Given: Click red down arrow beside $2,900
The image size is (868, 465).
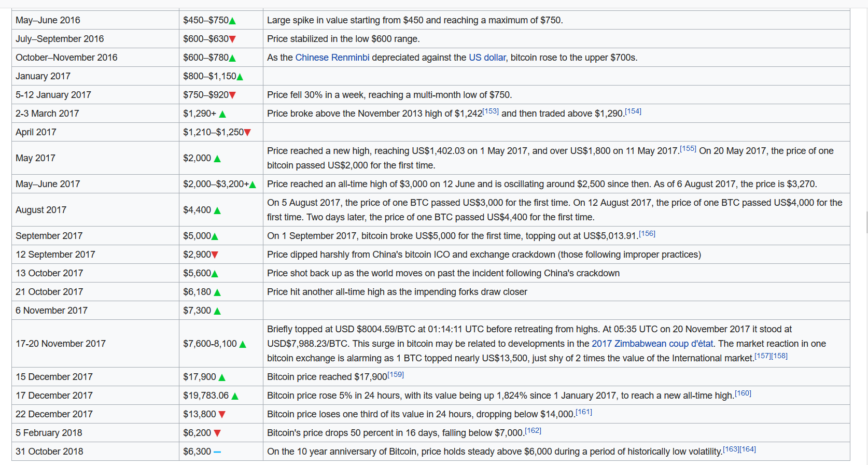Looking at the screenshot, I should [215, 255].
